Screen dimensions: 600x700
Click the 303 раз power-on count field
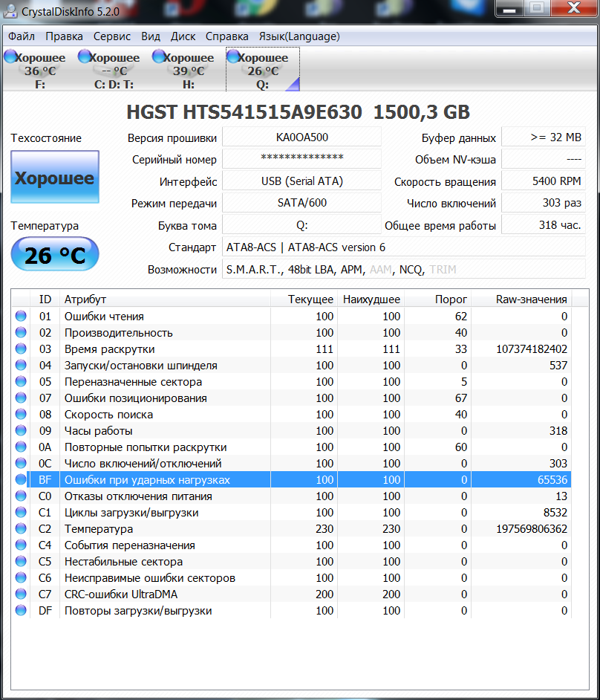(x=544, y=203)
